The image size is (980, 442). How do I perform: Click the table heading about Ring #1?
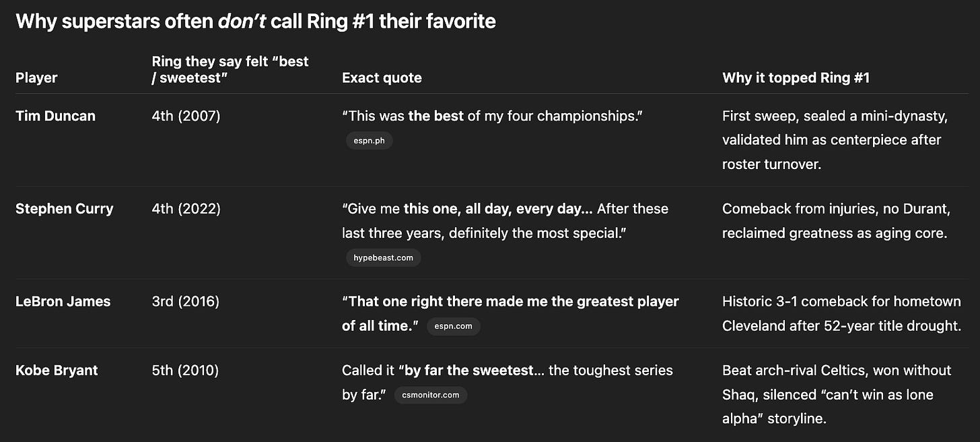pyautogui.click(x=256, y=22)
